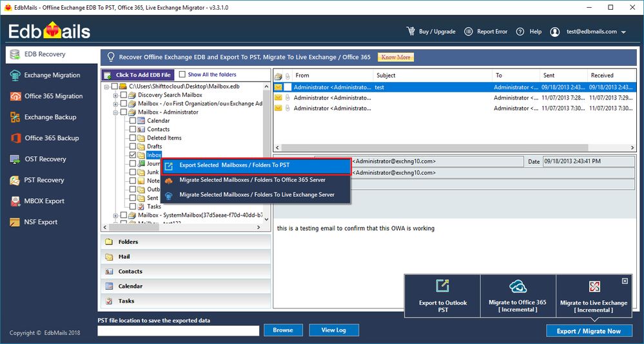
Task: Click the Report Error icon
Action: [x=468, y=32]
